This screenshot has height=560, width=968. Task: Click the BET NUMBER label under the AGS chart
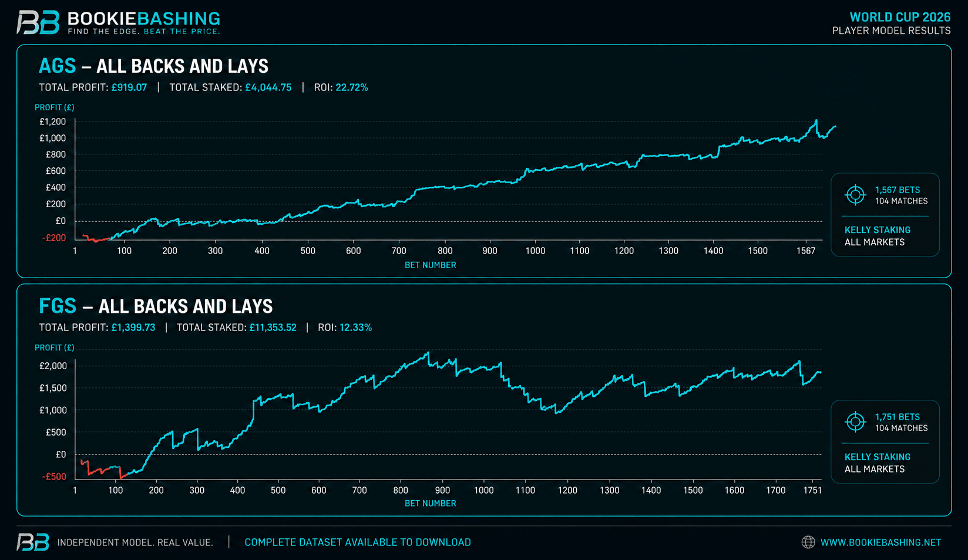[x=431, y=265]
